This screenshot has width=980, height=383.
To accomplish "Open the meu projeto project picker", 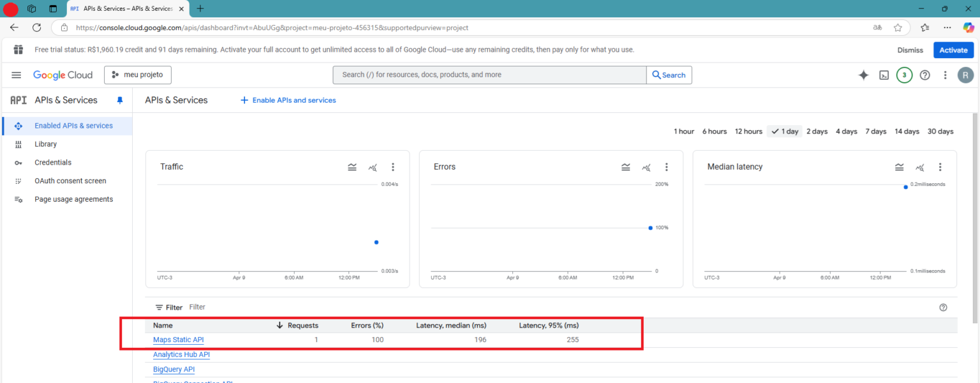I will [137, 75].
